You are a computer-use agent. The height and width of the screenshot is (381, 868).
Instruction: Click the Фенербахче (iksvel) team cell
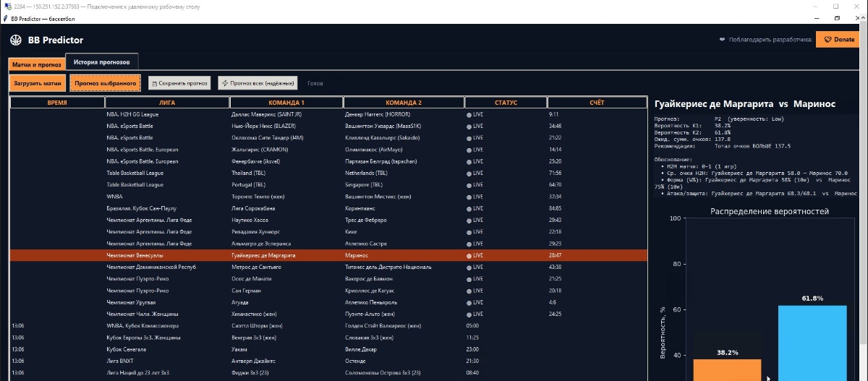tap(286, 161)
